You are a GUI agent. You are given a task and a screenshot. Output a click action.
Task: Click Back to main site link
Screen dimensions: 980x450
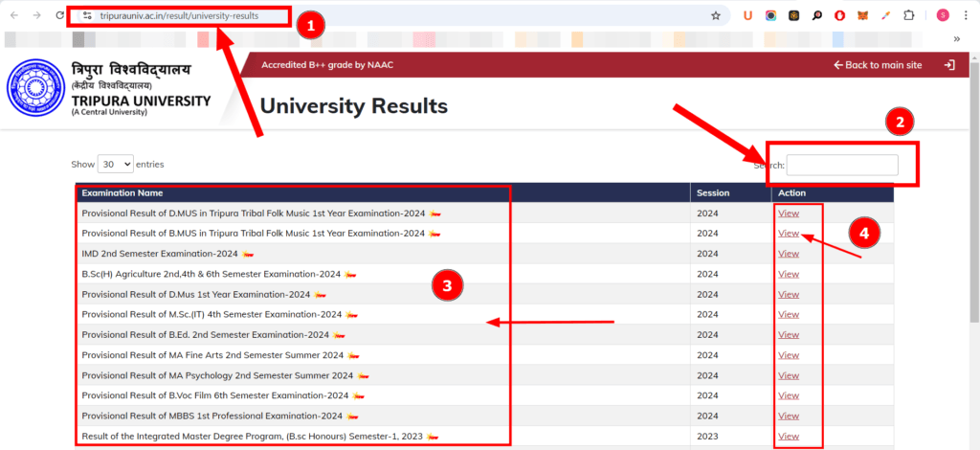(878, 65)
